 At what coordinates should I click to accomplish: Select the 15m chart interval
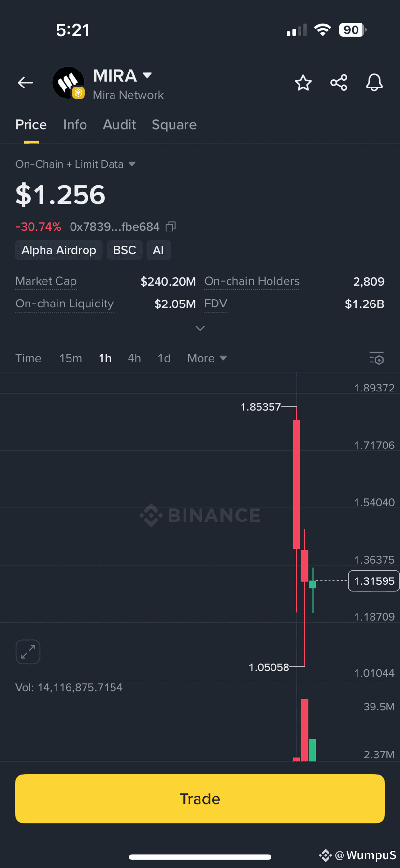click(71, 358)
